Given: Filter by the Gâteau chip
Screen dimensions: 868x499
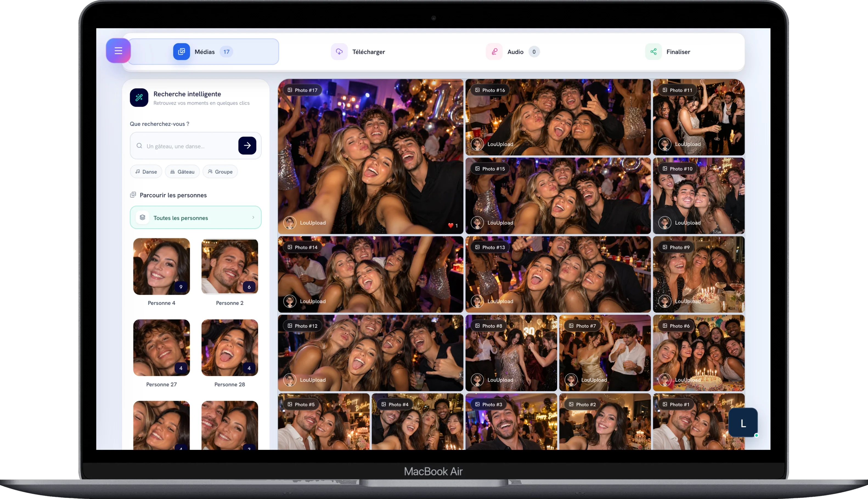Looking at the screenshot, I should 182,172.
